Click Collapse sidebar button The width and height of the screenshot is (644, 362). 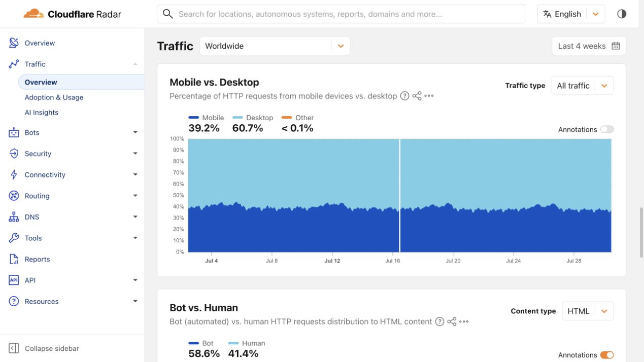tap(44, 348)
